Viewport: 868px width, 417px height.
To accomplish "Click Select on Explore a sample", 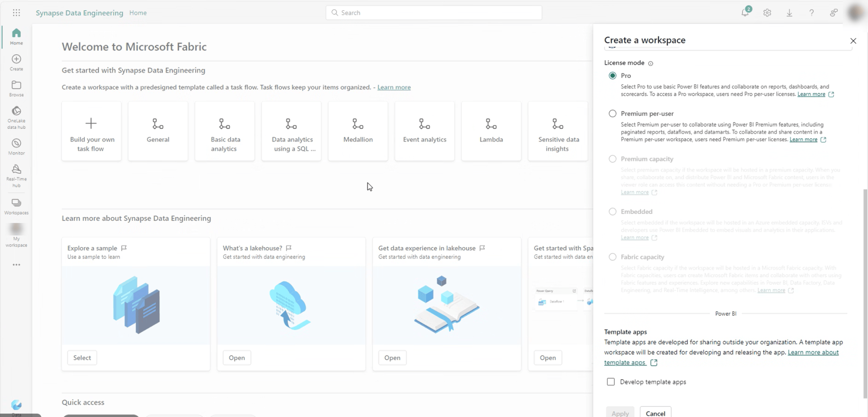I will pyautogui.click(x=82, y=358).
